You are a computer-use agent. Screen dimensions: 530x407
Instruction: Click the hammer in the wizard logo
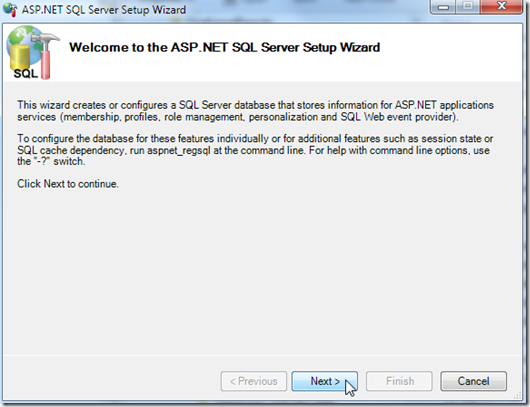click(46, 55)
